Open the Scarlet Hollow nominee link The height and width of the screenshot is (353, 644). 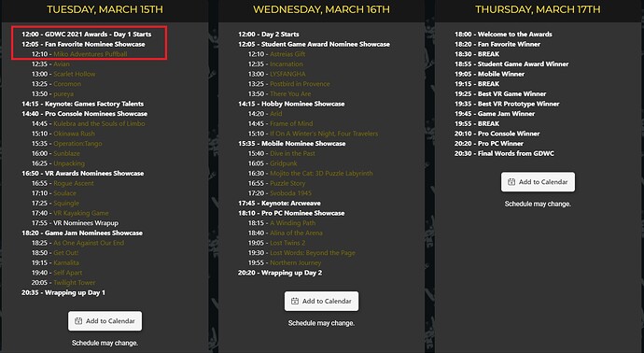[x=75, y=74]
